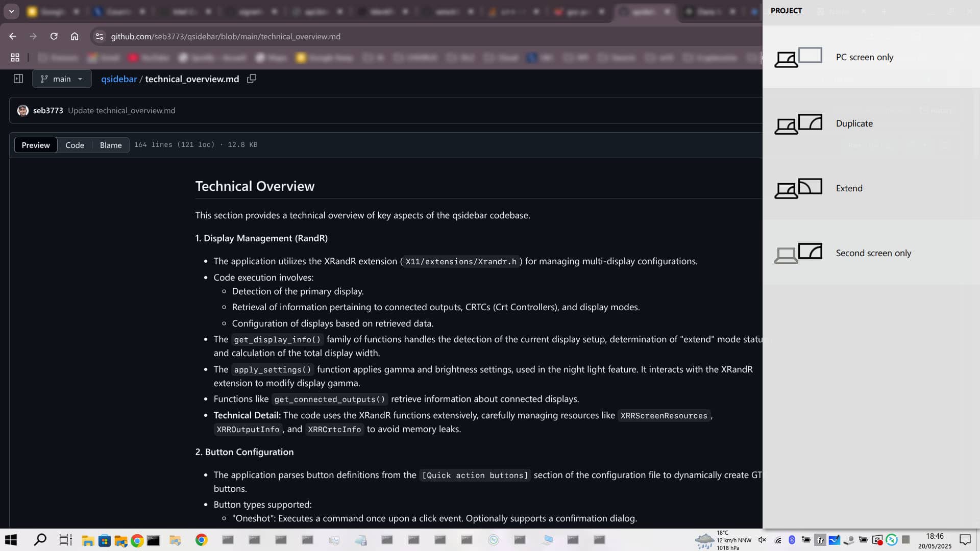
Task: Click the copy path icon beside technical_overview.md
Action: click(251, 79)
